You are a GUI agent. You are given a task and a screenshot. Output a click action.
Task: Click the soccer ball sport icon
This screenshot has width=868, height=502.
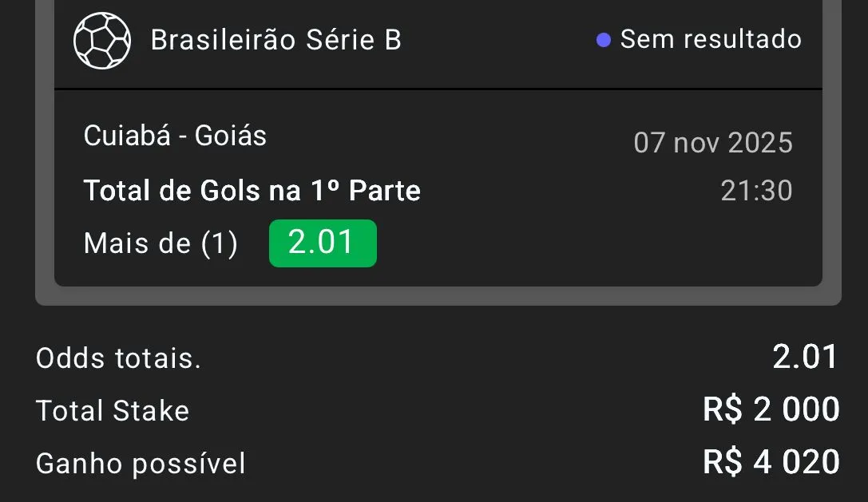pos(102,40)
